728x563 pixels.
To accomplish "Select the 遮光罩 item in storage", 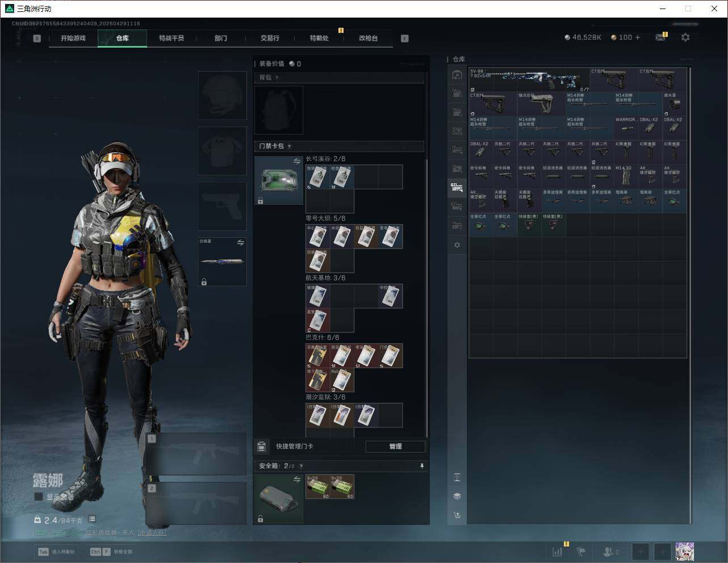I will tap(675, 104).
